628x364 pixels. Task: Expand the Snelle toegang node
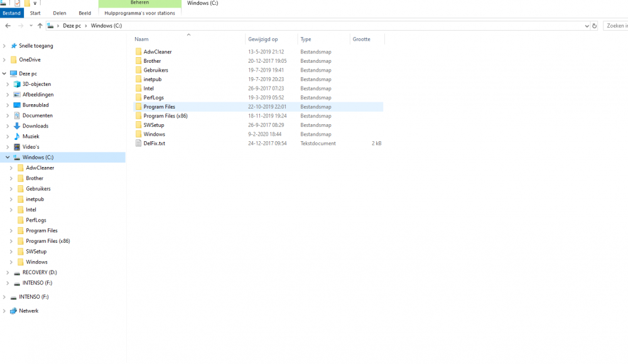pos(4,46)
